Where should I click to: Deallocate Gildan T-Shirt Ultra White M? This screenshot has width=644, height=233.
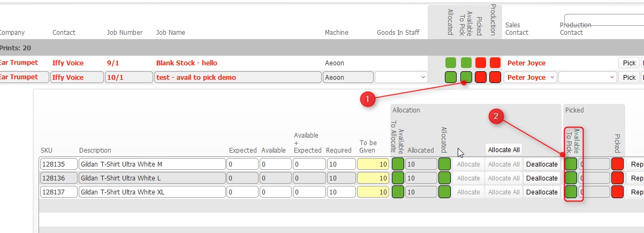542,164
